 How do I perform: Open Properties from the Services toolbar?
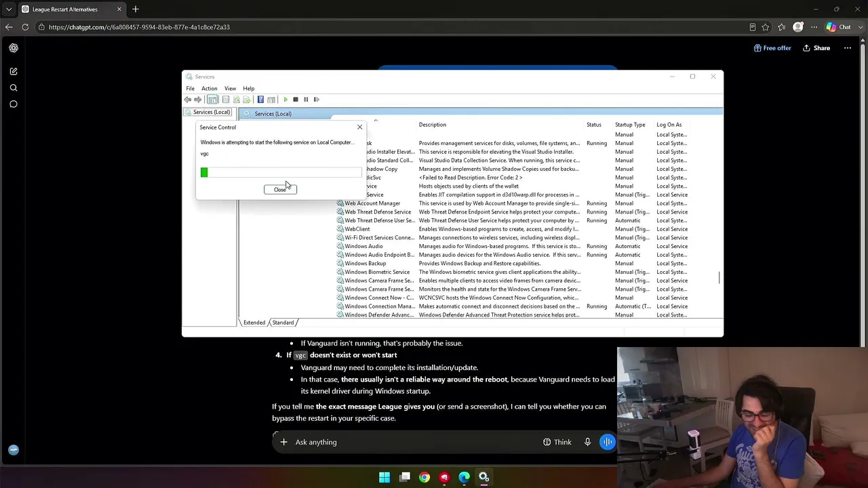[x=226, y=100]
